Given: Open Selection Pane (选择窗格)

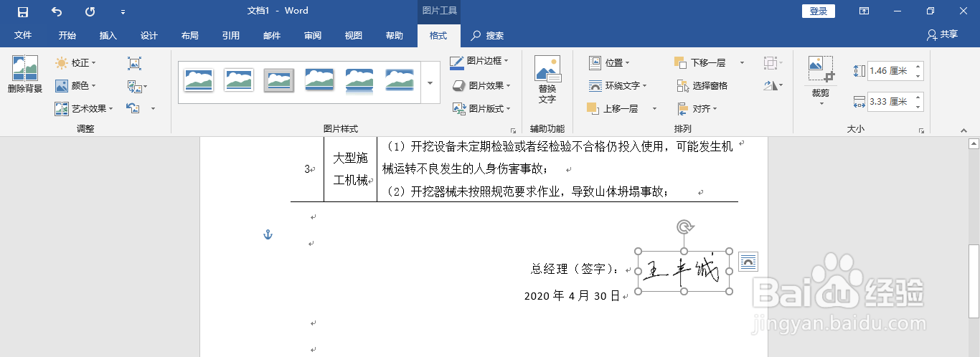Looking at the screenshot, I should point(702,86).
